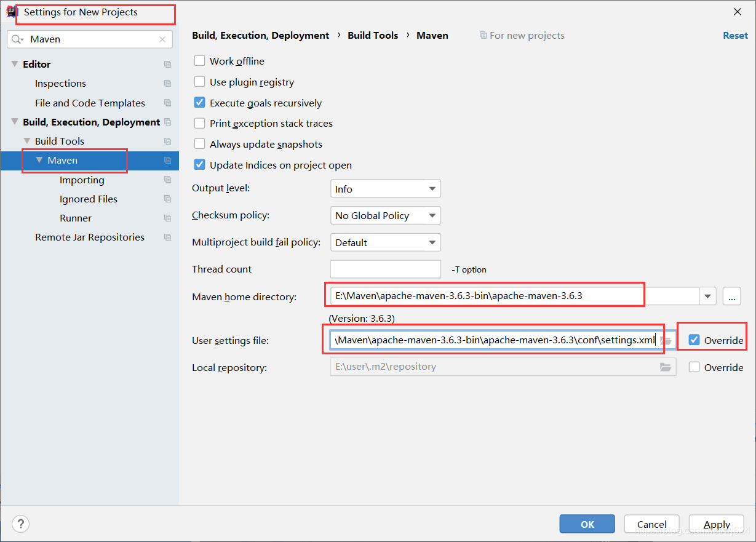The image size is (756, 542).
Task: Select Inspections in the settings tree
Action: 60,84
